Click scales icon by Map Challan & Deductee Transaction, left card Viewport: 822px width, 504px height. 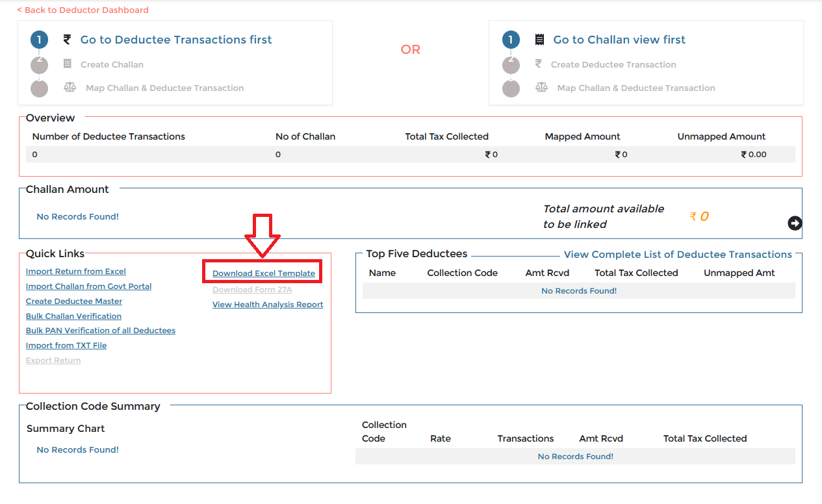70,87
